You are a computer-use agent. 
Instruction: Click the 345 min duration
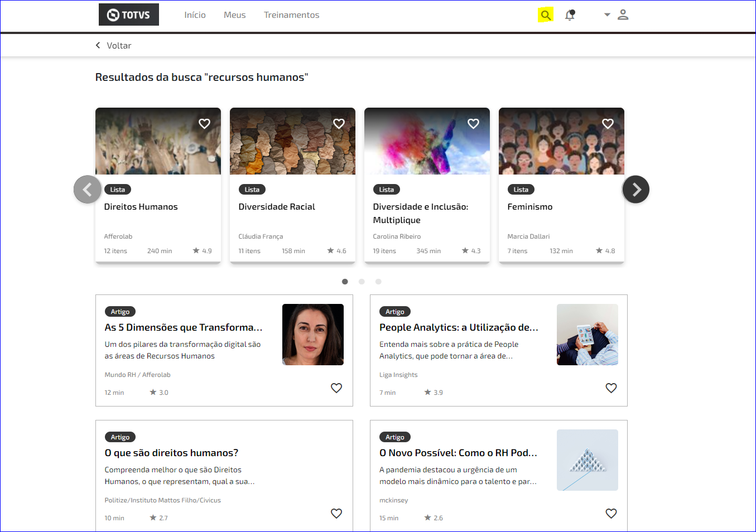[428, 251]
